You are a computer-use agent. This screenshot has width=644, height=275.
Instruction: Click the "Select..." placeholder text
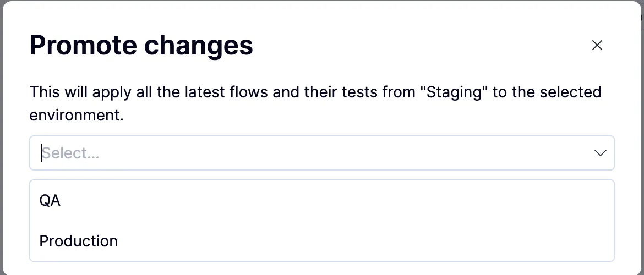click(70, 153)
